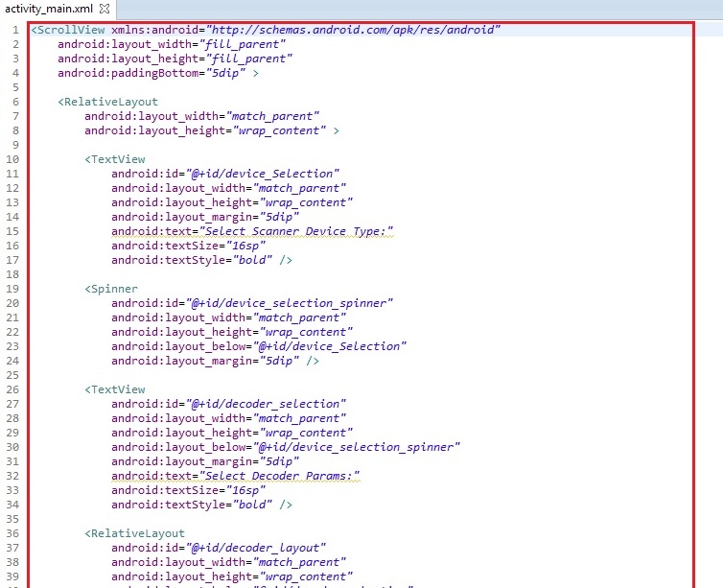Click the TextView tag on line 10
The height and width of the screenshot is (588, 723).
tap(116, 159)
